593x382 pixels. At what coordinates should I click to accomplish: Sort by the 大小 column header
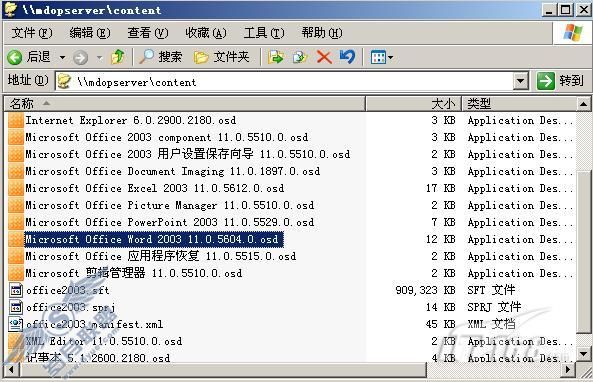[x=413, y=103]
